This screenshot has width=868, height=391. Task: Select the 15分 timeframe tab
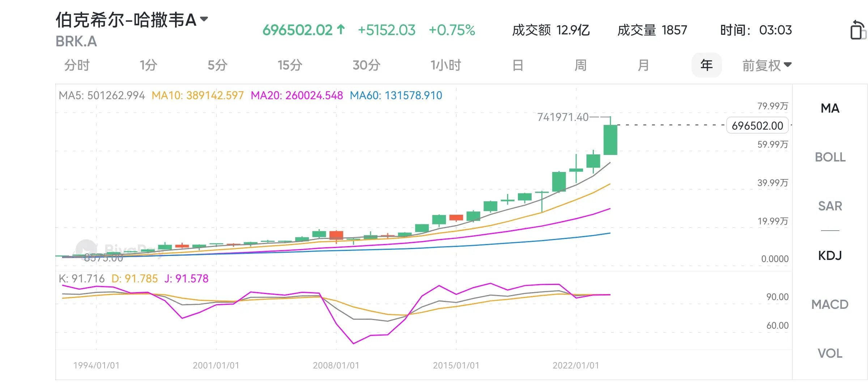click(x=290, y=66)
